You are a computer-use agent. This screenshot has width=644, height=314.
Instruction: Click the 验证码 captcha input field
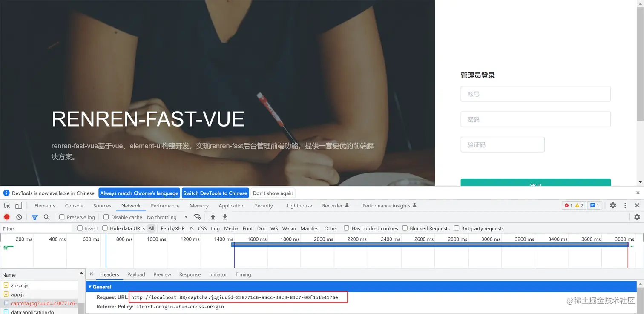click(x=503, y=144)
